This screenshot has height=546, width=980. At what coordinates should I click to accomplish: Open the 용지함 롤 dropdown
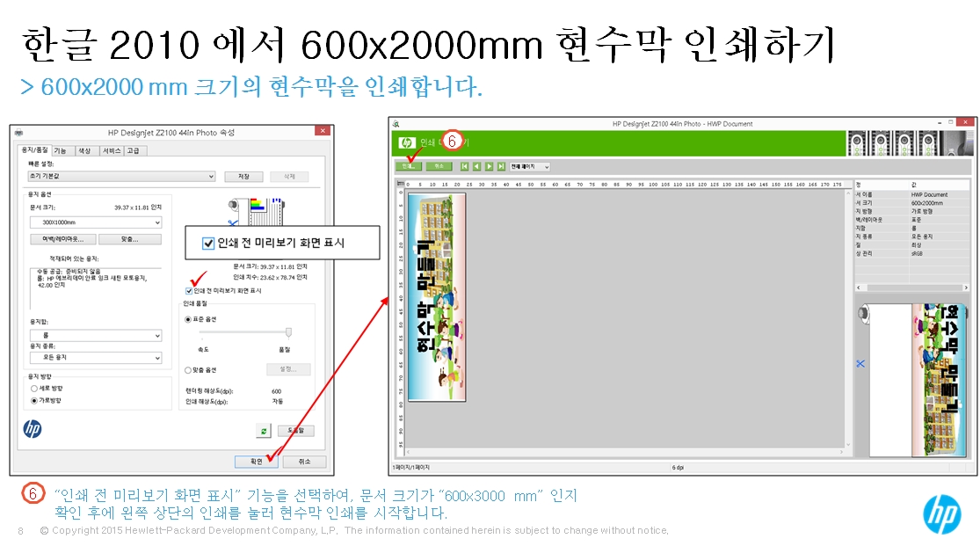[96, 335]
